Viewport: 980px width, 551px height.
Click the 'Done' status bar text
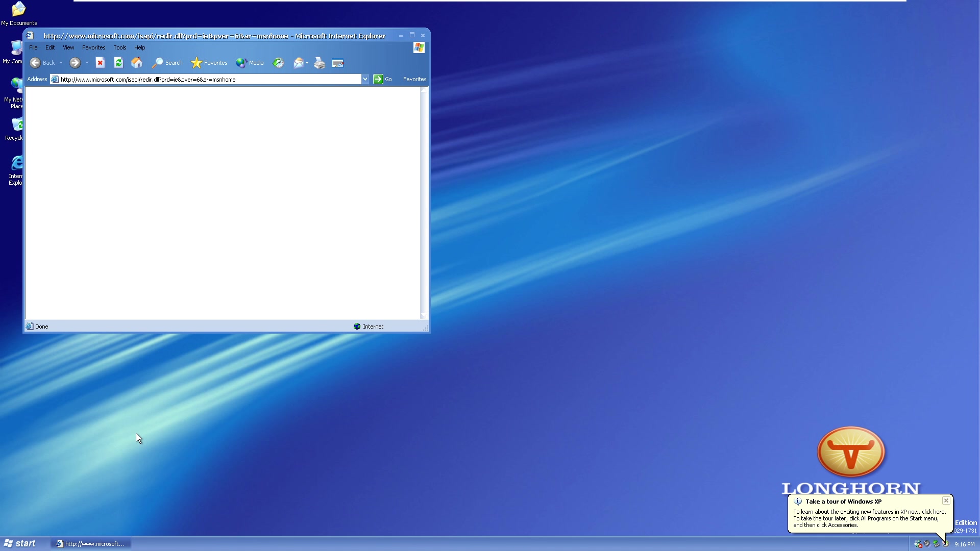point(42,327)
